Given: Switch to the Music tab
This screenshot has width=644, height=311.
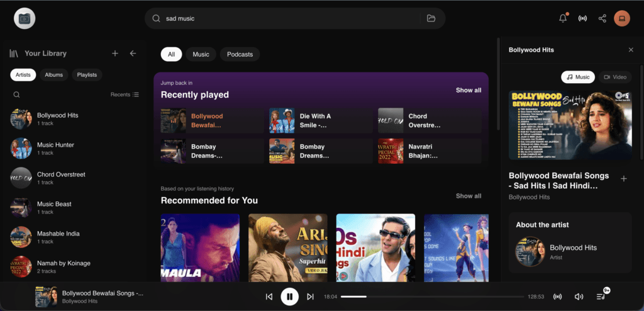Looking at the screenshot, I should pyautogui.click(x=201, y=54).
